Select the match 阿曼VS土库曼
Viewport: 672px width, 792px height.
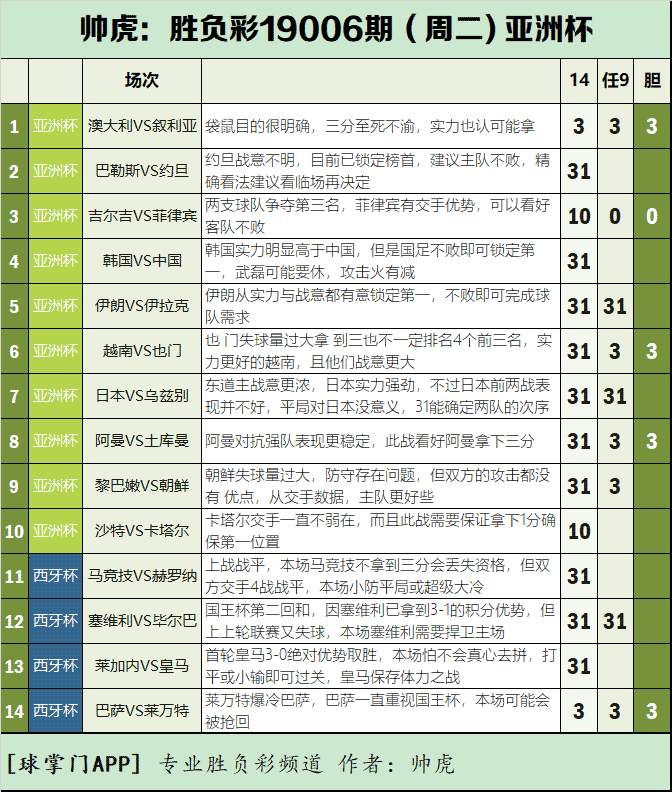[142, 441]
